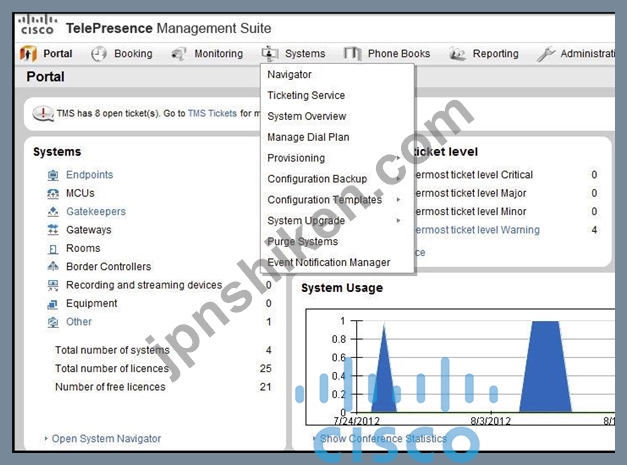Click Number of free licences text
627x465 pixels.
click(110, 387)
